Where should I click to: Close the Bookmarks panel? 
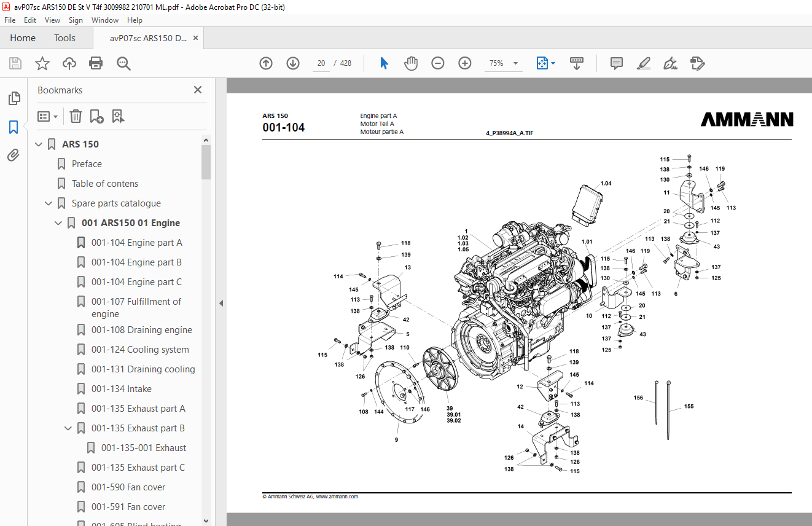(x=198, y=90)
